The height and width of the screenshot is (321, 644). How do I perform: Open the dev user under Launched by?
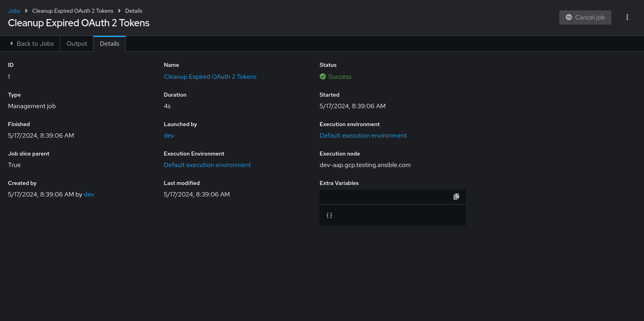click(169, 135)
